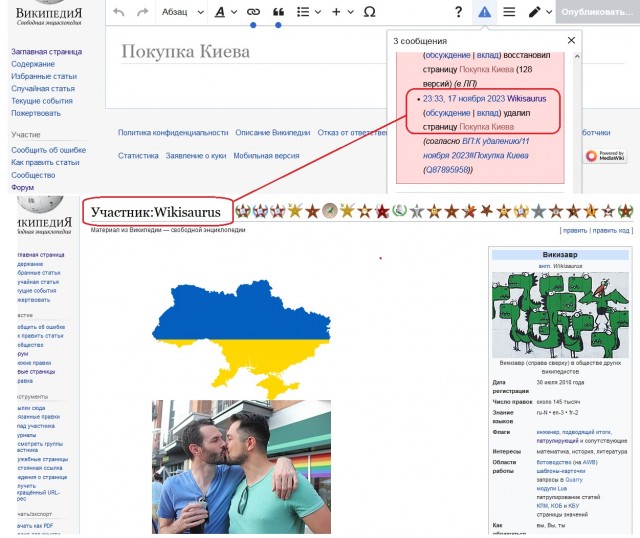The width and height of the screenshot is (640, 538).
Task: Undo the last edit in the editor toolbar
Action: point(118,12)
